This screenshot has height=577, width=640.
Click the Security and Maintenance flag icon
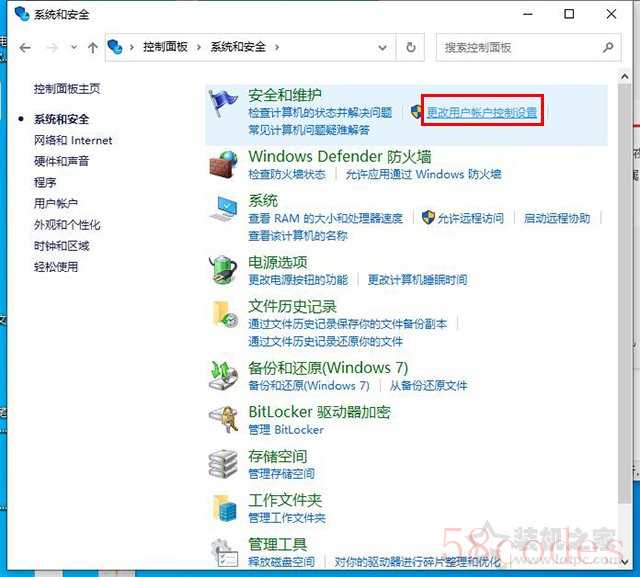coord(223,104)
